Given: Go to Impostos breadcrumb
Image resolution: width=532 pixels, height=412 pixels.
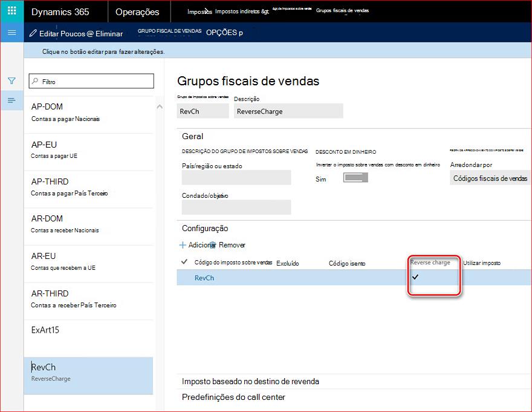Looking at the screenshot, I should [199, 11].
